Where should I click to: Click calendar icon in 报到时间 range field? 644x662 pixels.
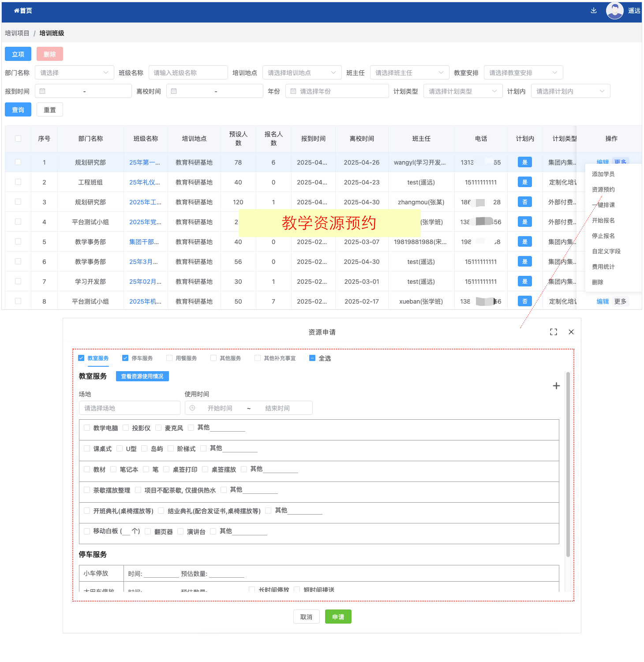(42, 91)
